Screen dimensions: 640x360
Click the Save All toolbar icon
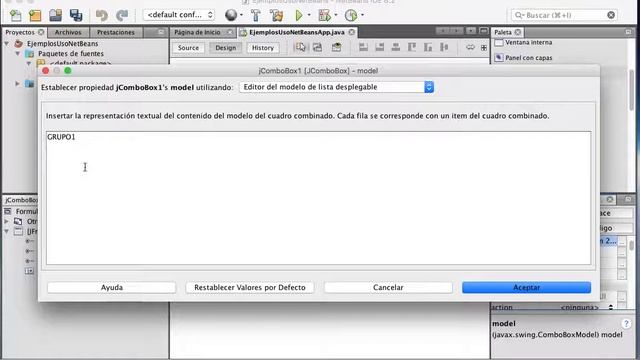point(76,15)
